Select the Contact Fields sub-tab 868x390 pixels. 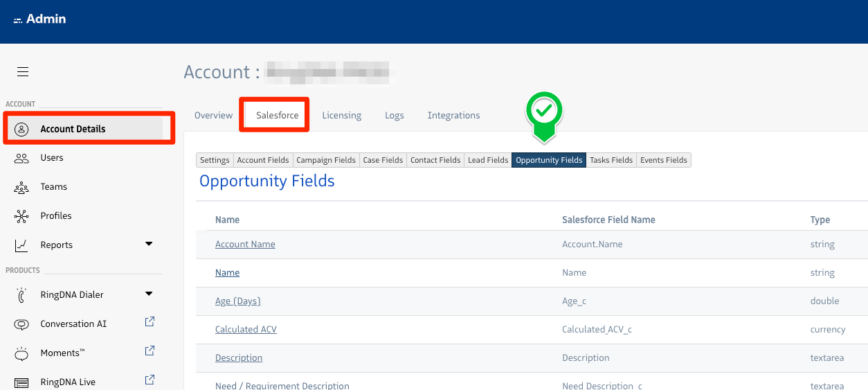pyautogui.click(x=435, y=160)
